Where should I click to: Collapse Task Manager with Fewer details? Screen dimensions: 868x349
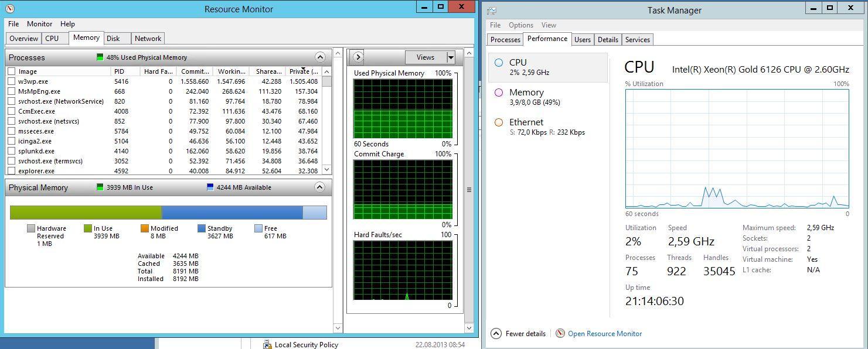pyautogui.click(x=496, y=333)
